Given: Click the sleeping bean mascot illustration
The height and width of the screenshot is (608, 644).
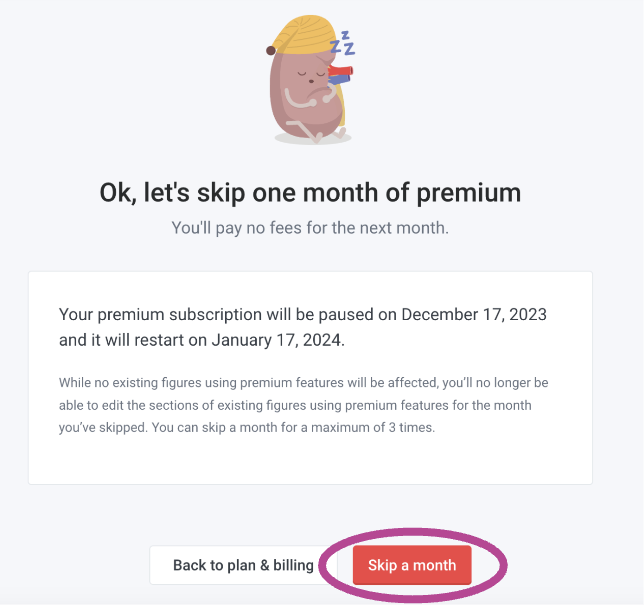Looking at the screenshot, I should click(x=304, y=95).
